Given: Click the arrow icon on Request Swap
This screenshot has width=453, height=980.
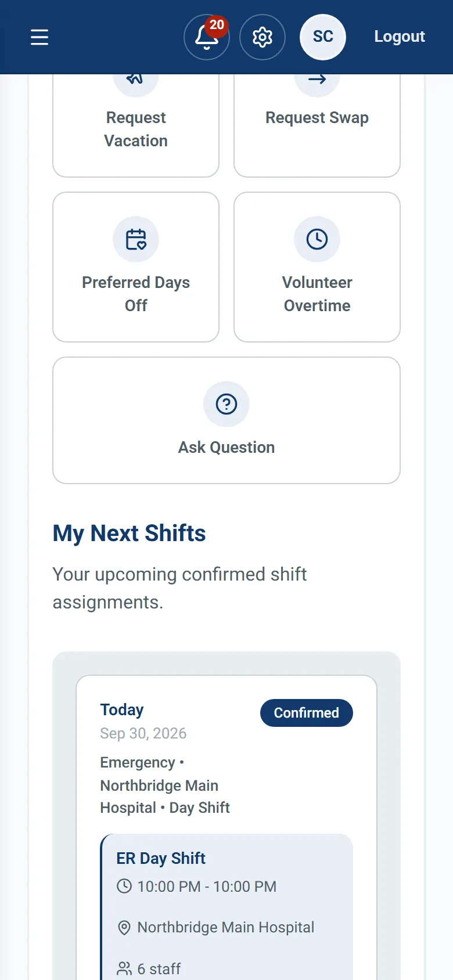Looking at the screenshot, I should (317, 80).
